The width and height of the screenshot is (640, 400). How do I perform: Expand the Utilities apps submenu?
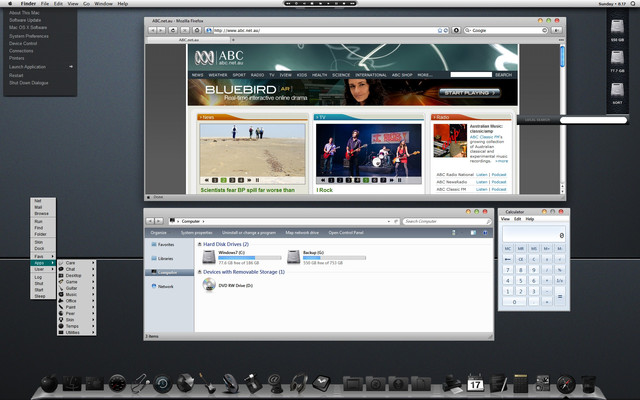click(x=77, y=332)
